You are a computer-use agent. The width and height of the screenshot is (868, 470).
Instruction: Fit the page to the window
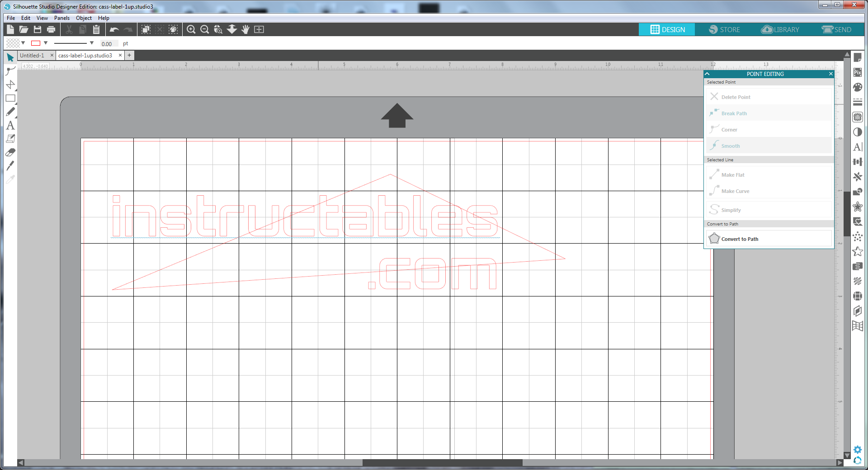click(259, 29)
